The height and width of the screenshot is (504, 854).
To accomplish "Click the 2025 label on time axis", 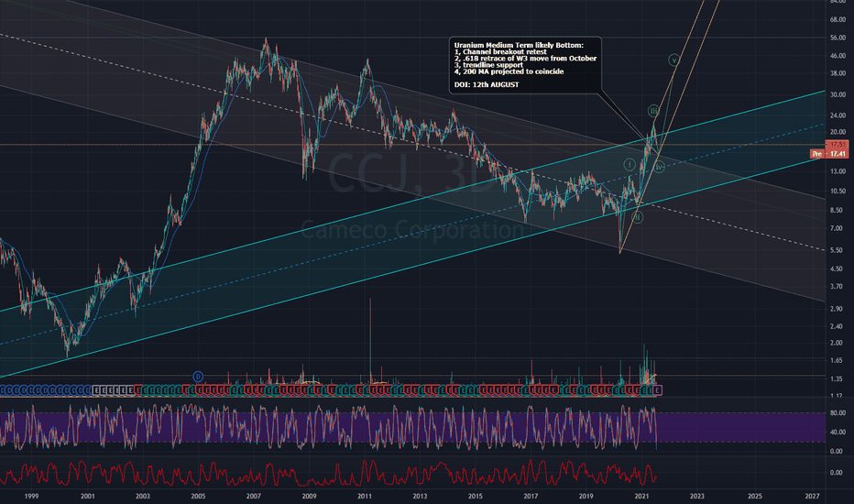I will 754,497.
